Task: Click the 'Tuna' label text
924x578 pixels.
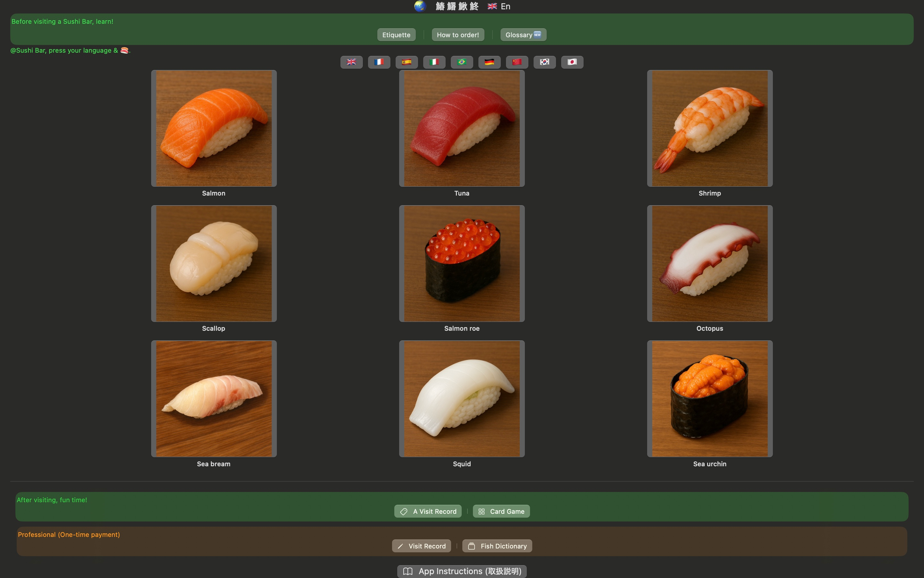Action: 462,193
